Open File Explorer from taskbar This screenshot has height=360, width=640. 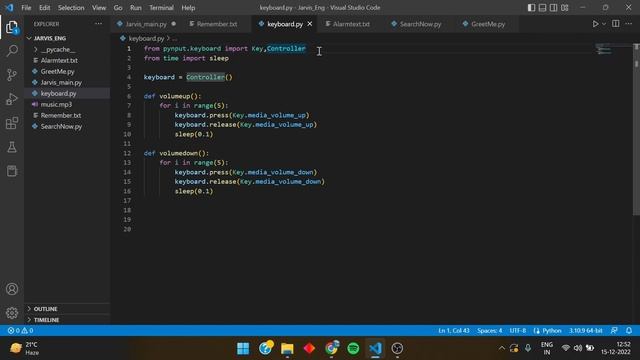[x=287, y=348]
